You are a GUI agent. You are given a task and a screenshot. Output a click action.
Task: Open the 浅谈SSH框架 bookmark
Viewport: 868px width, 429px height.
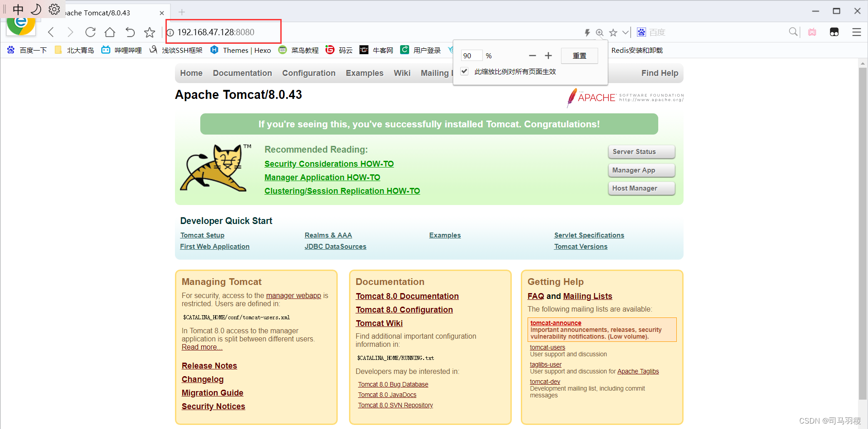[x=176, y=50]
